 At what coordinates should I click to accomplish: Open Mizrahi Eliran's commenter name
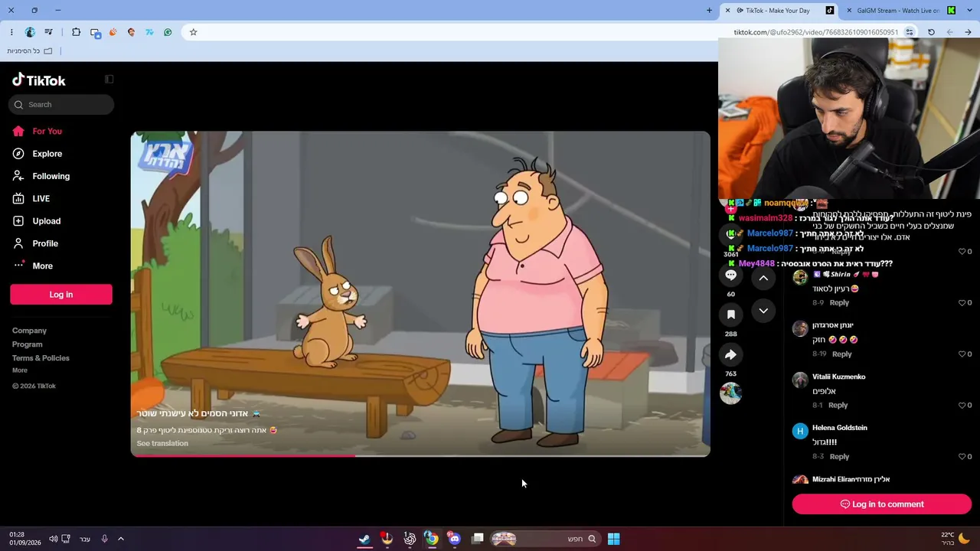(851, 480)
